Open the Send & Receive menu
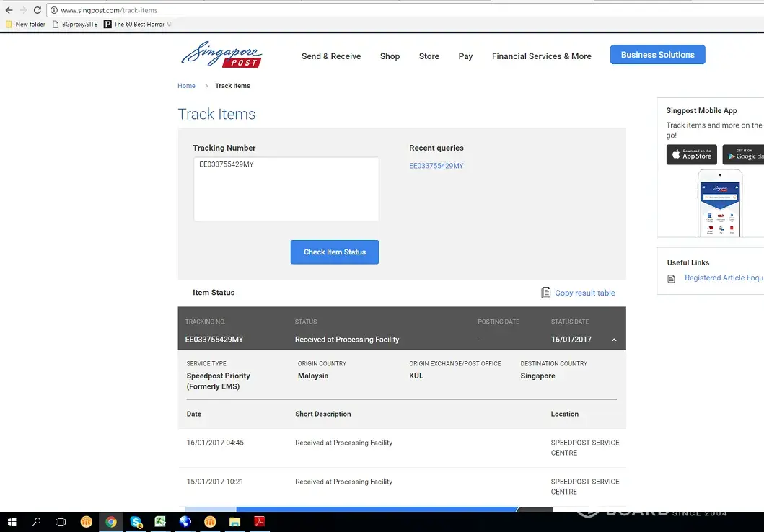The height and width of the screenshot is (532, 764). (x=331, y=56)
